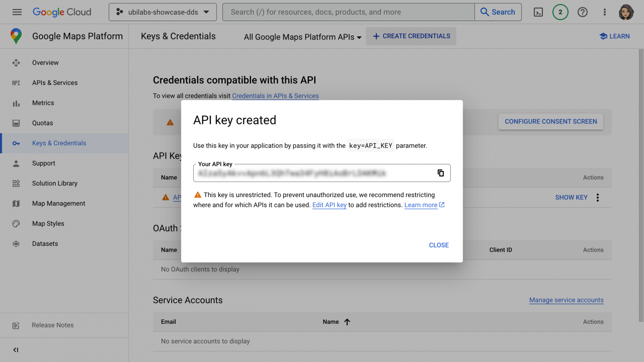
Task: Open the help question mark icon
Action: [582, 12]
